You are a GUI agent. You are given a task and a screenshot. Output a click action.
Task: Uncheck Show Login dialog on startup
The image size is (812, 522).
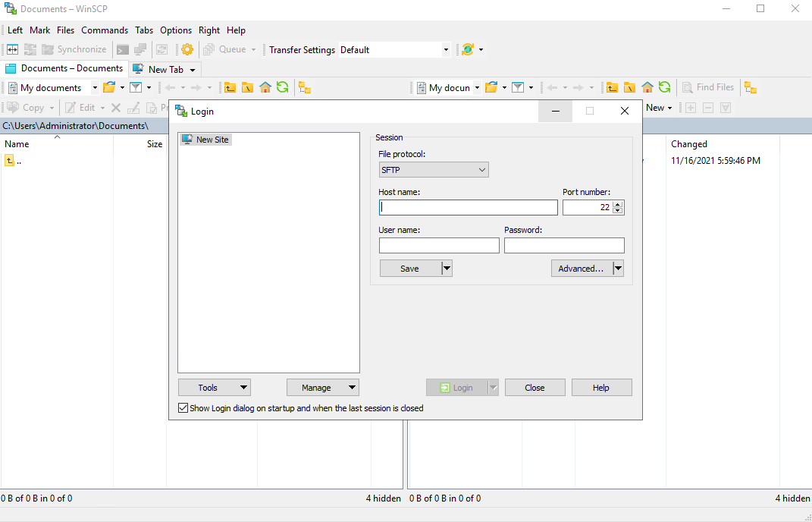tap(183, 408)
